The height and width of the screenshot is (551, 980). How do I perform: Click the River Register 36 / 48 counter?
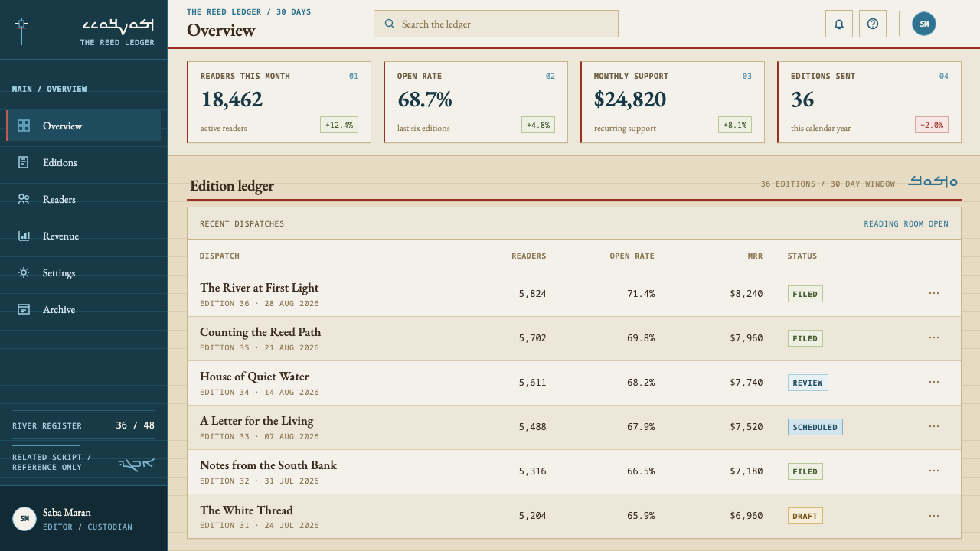pos(83,425)
